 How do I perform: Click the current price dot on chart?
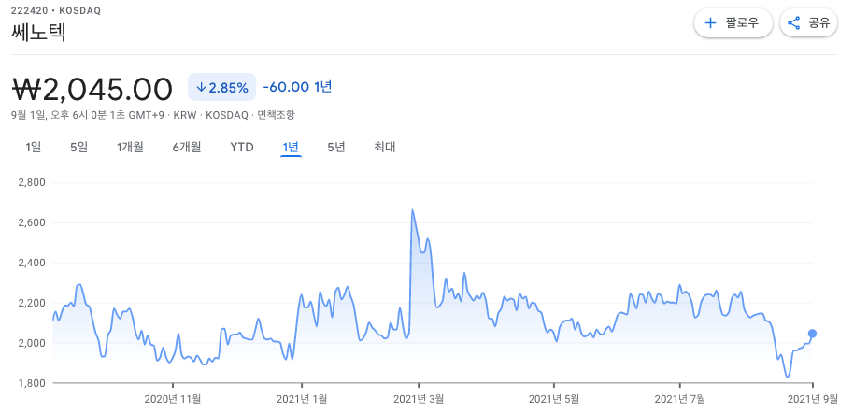(812, 334)
